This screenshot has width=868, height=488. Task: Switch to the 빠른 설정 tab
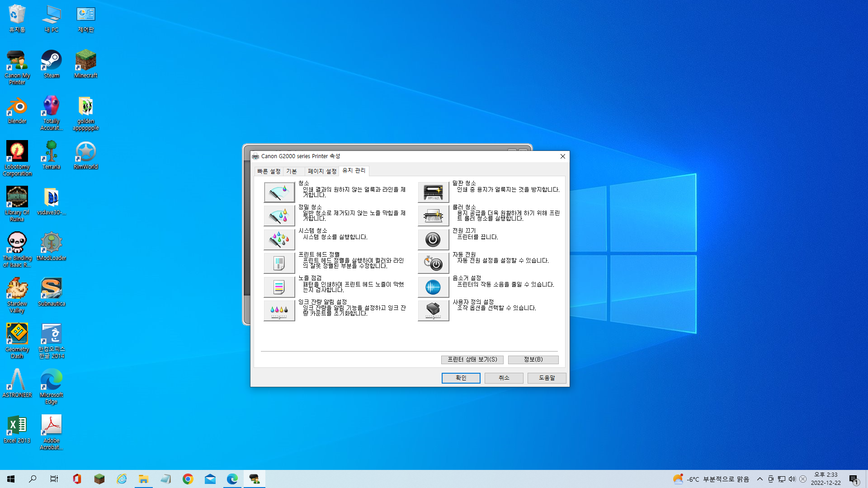click(269, 171)
